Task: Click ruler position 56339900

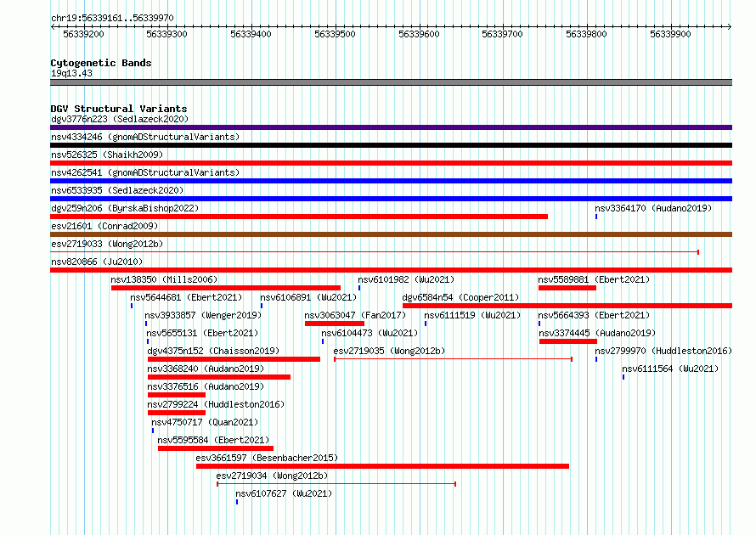Action: click(x=670, y=34)
